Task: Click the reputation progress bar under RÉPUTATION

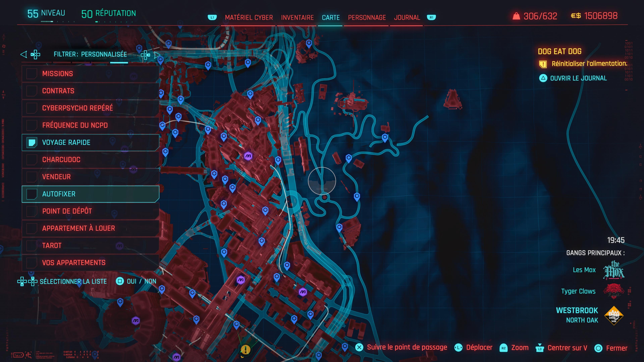Action: [x=114, y=22]
